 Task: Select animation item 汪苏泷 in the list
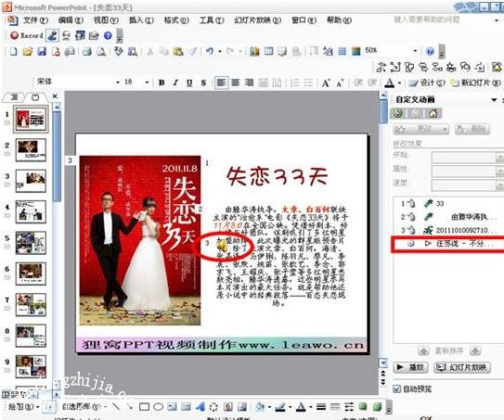tap(448, 244)
